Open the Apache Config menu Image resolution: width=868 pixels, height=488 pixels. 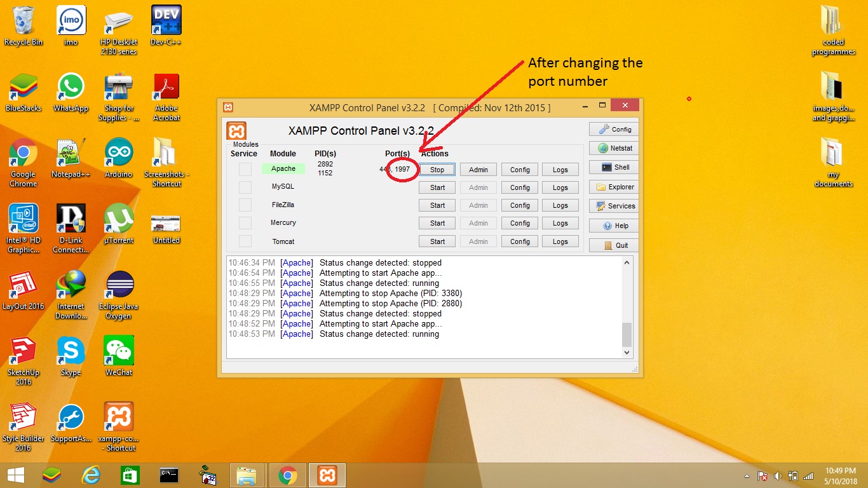pyautogui.click(x=520, y=170)
